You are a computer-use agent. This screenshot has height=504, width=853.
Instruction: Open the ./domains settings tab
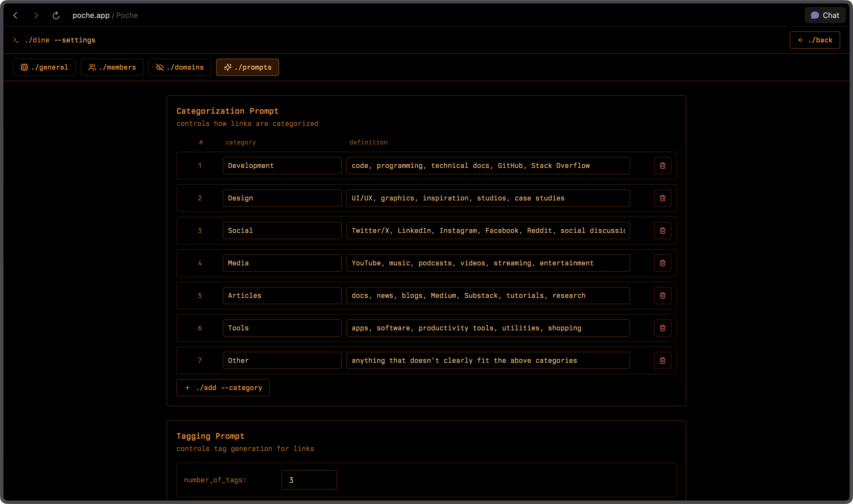tap(180, 67)
